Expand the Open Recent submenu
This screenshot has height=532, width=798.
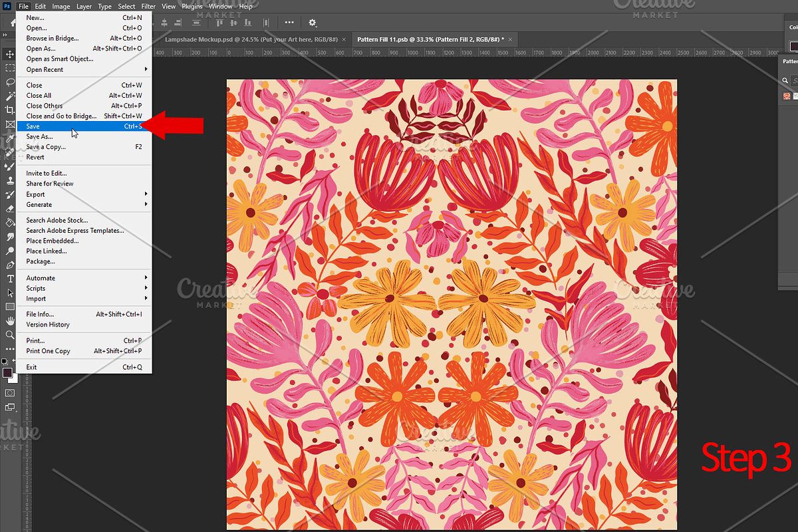coord(84,69)
